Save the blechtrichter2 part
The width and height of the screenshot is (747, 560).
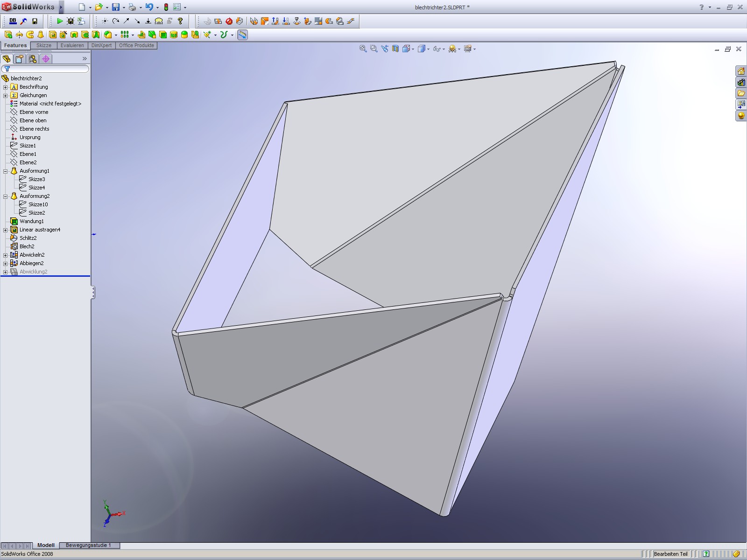(115, 7)
